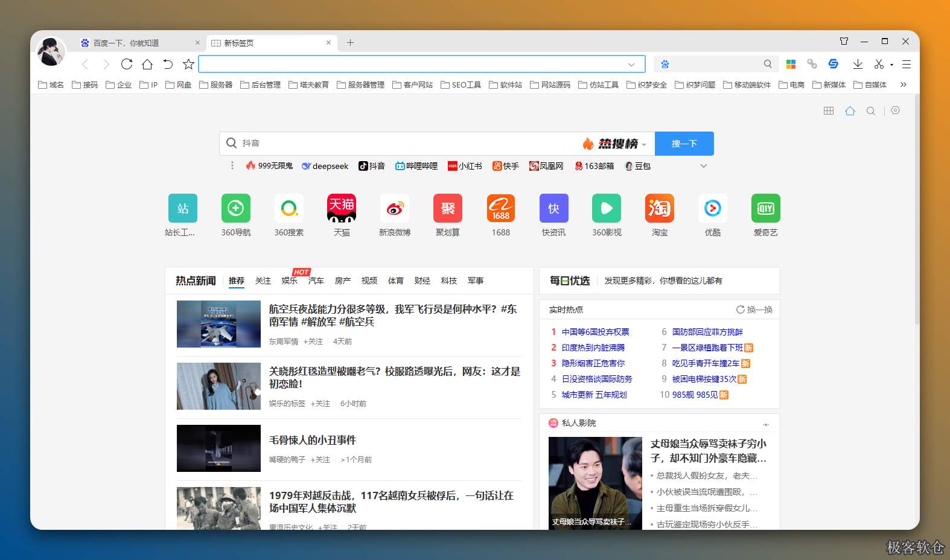The width and height of the screenshot is (950, 560).
Task: Close the 新标签页 tab
Action: [x=328, y=43]
